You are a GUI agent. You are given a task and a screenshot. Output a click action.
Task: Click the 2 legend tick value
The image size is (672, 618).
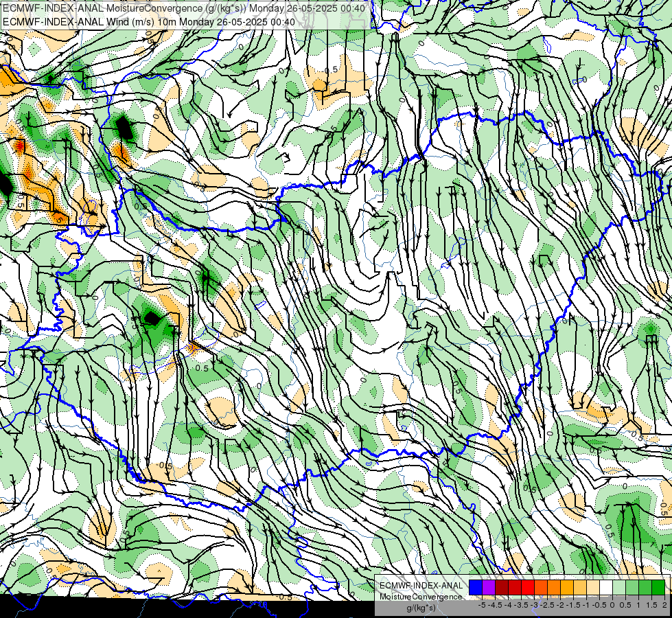pos(664,605)
